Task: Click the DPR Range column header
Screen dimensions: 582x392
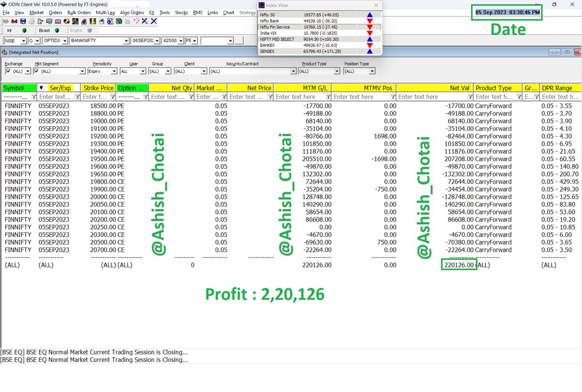Action: 561,88
